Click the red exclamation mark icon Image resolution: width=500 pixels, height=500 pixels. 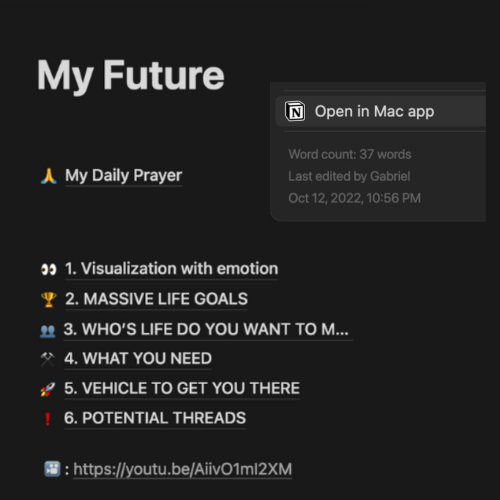(47, 419)
